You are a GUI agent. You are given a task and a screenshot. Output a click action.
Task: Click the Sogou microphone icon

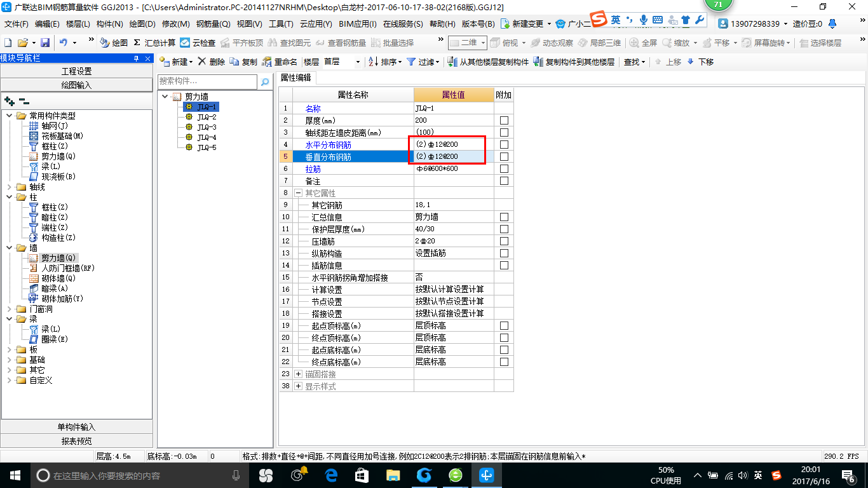coord(644,20)
